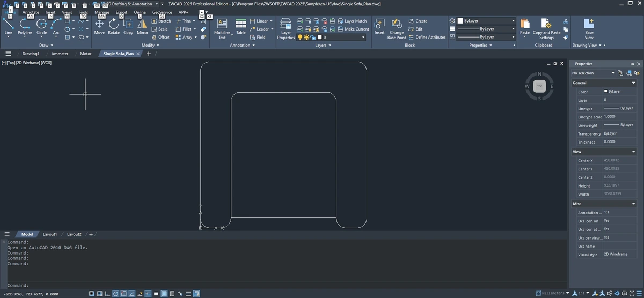Click the Multiline Text tool
This screenshot has width=644, height=298.
[222, 29]
